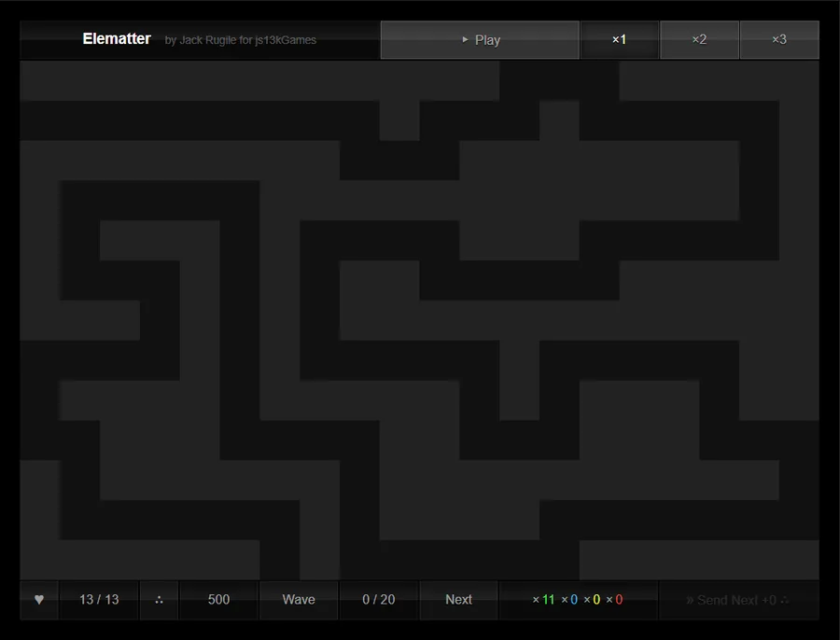Set game speed to ×2
The height and width of the screenshot is (640, 840).
(x=699, y=39)
